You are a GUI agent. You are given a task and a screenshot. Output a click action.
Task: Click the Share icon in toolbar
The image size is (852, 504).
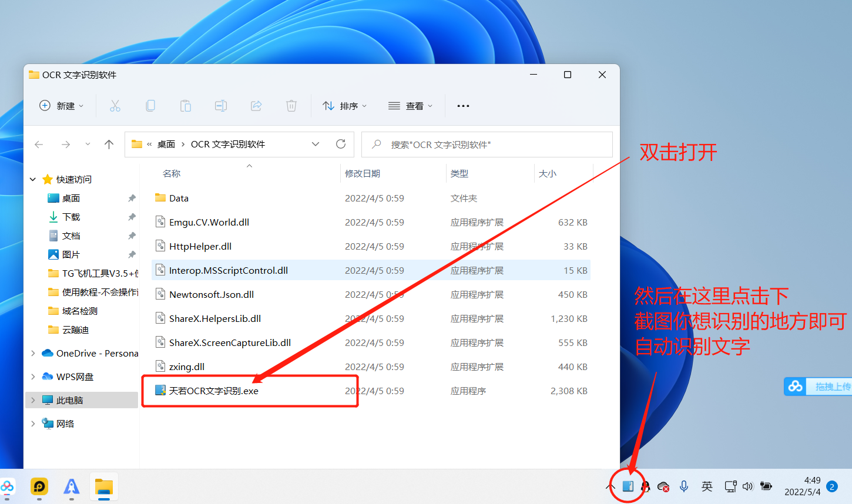click(x=256, y=106)
